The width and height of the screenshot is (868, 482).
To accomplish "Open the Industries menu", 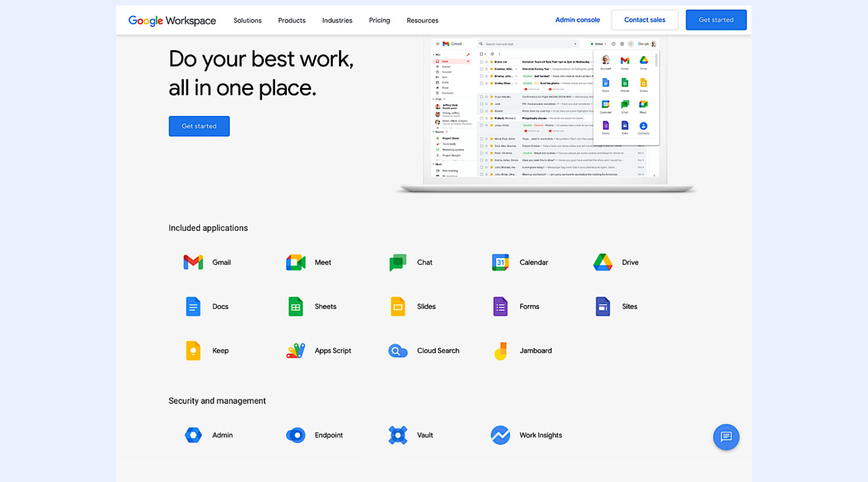I will click(337, 20).
